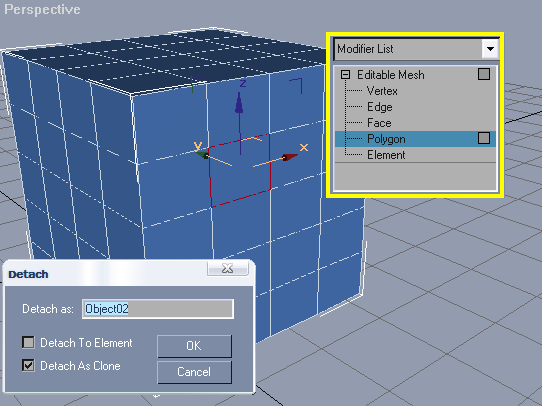Select Vertex sub-object level
Image resolution: width=542 pixels, height=406 pixels.
point(382,91)
